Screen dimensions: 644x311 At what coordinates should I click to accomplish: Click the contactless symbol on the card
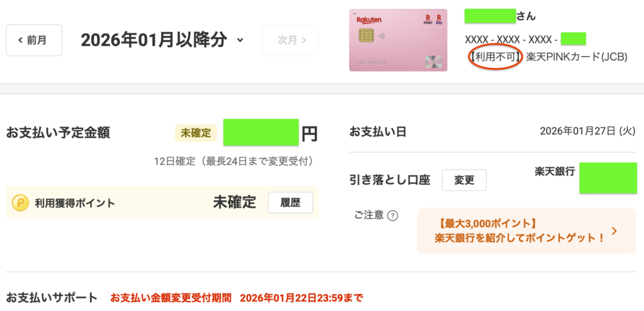tap(382, 36)
